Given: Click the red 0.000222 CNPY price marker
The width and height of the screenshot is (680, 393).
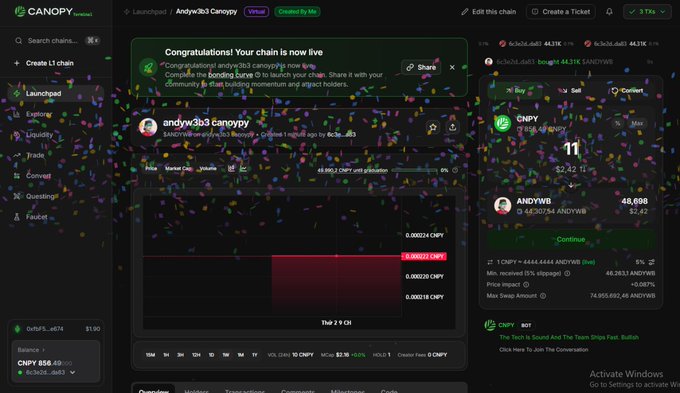Looking at the screenshot, I should tap(424, 256).
